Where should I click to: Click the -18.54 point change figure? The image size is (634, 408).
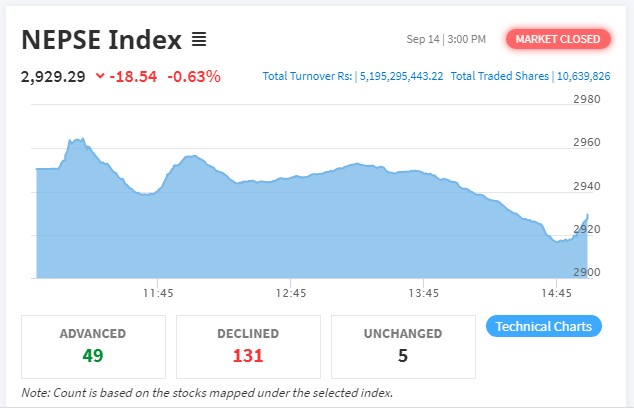(133, 76)
